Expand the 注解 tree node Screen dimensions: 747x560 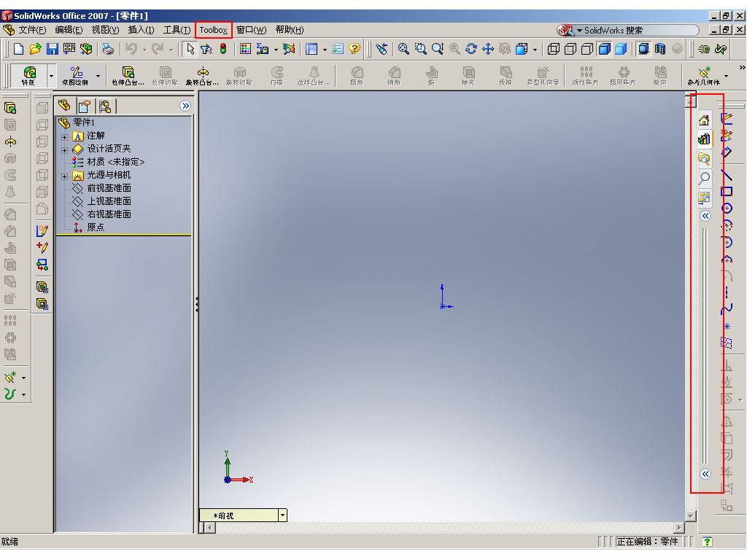(64, 136)
